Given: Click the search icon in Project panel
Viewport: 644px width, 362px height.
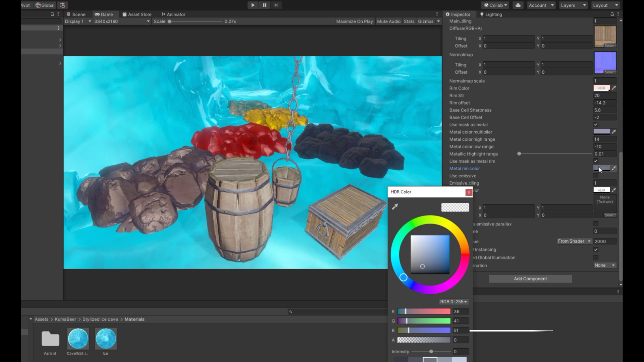Looking at the screenshot, I should click(291, 312).
